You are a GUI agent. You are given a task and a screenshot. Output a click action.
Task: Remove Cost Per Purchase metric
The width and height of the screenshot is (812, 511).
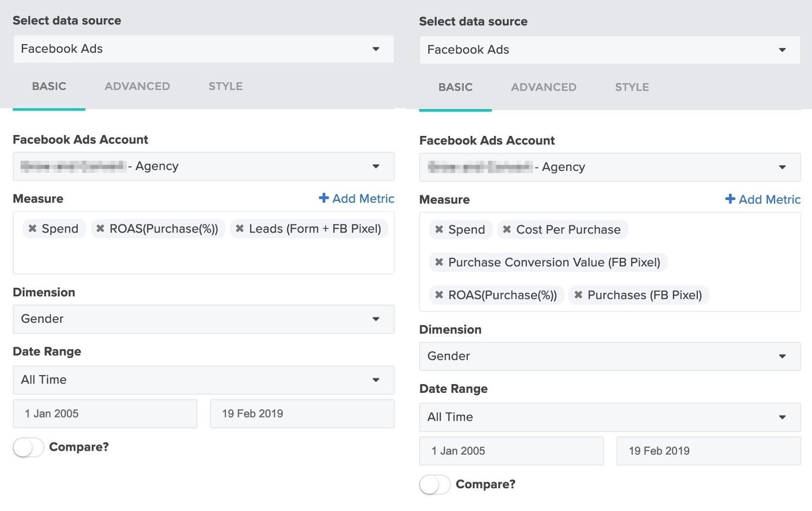click(507, 230)
